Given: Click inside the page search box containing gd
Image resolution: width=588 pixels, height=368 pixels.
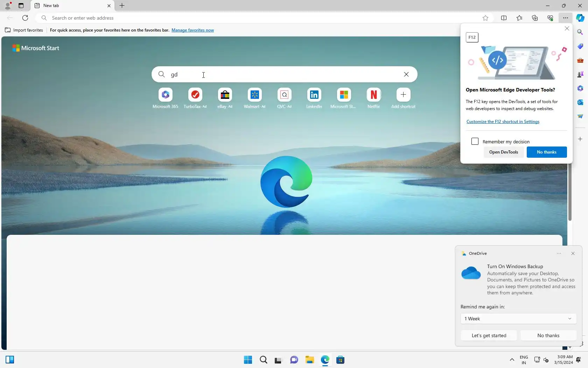Looking at the screenshot, I should pyautogui.click(x=284, y=74).
